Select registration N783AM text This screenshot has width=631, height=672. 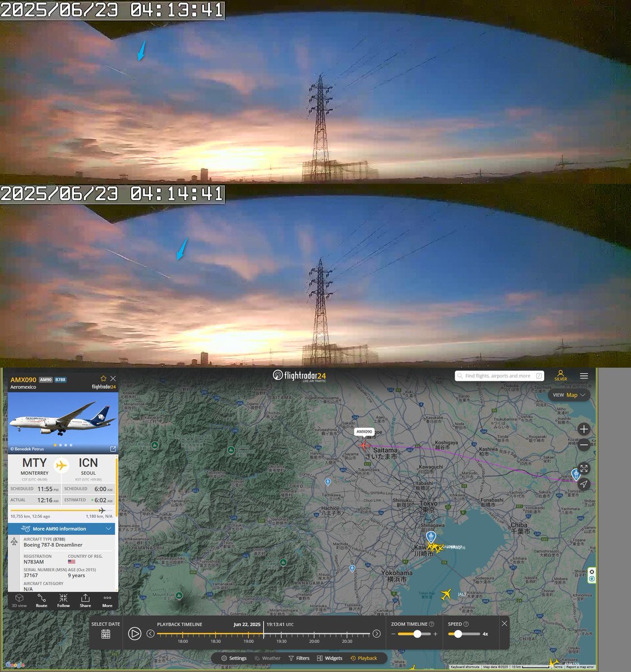click(34, 562)
